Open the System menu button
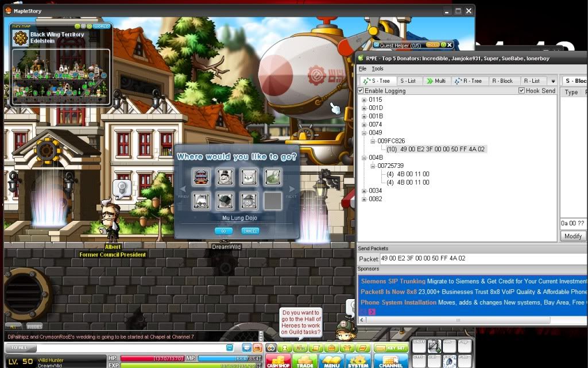588x368 pixels. tap(358, 361)
